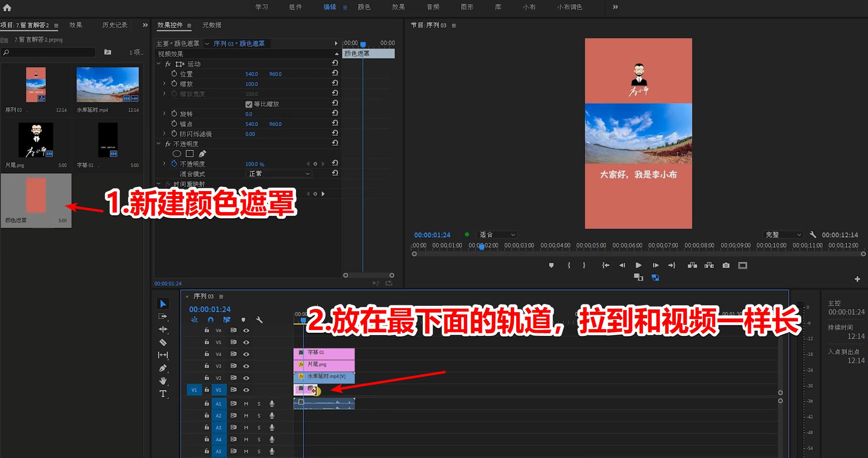Switch to the 元数据 tab

[212, 25]
